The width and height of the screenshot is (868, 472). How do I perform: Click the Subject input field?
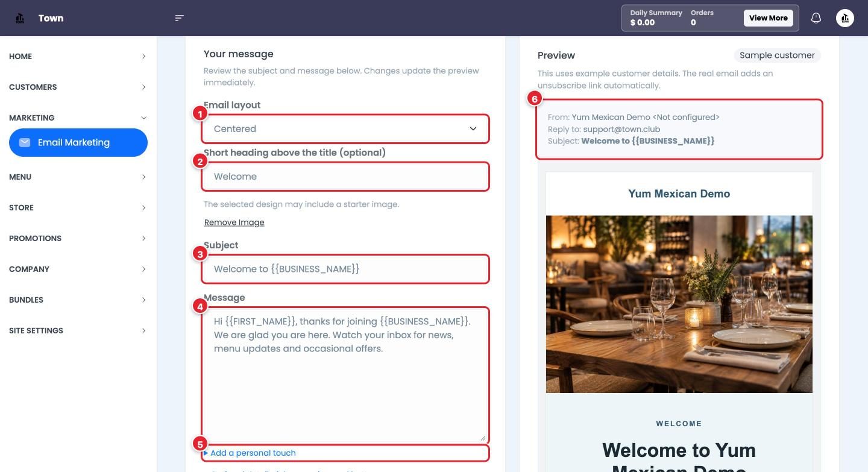click(x=345, y=269)
